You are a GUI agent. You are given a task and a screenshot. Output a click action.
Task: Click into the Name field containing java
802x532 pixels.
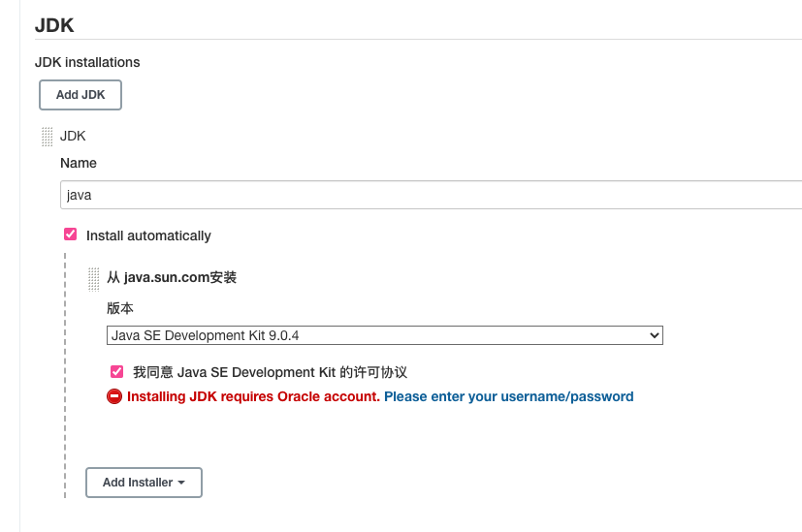click(431, 195)
